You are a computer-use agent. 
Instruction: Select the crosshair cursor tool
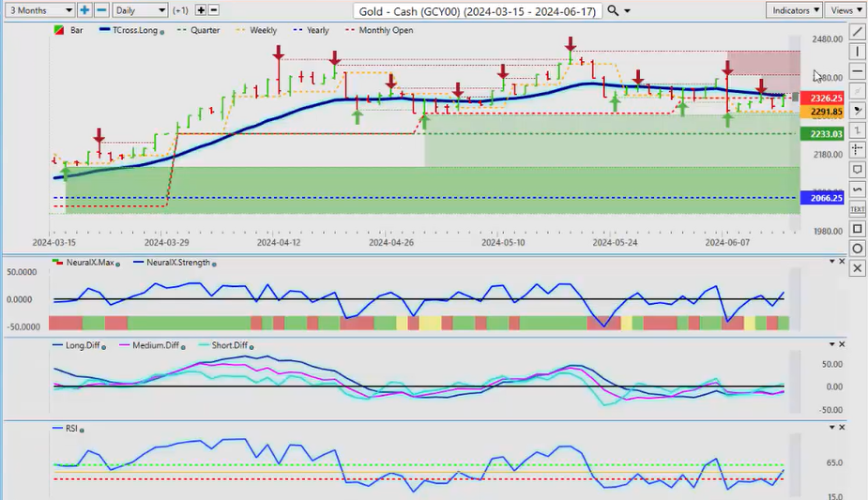tap(857, 150)
